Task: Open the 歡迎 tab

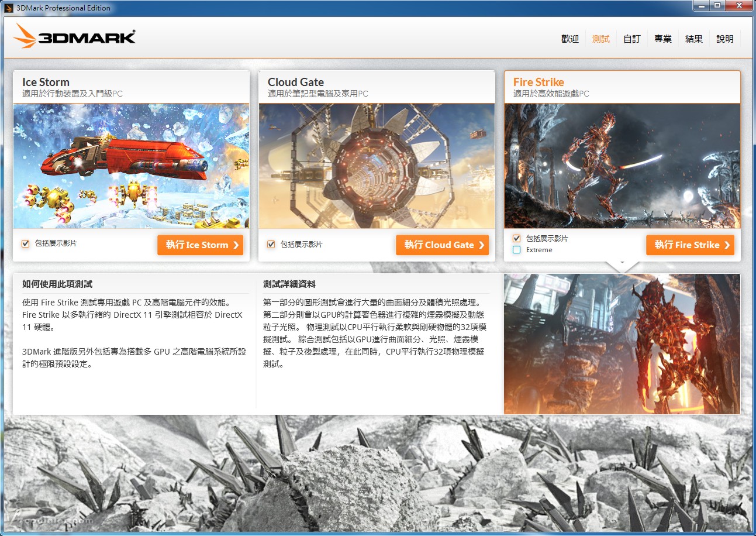Action: pyautogui.click(x=570, y=39)
